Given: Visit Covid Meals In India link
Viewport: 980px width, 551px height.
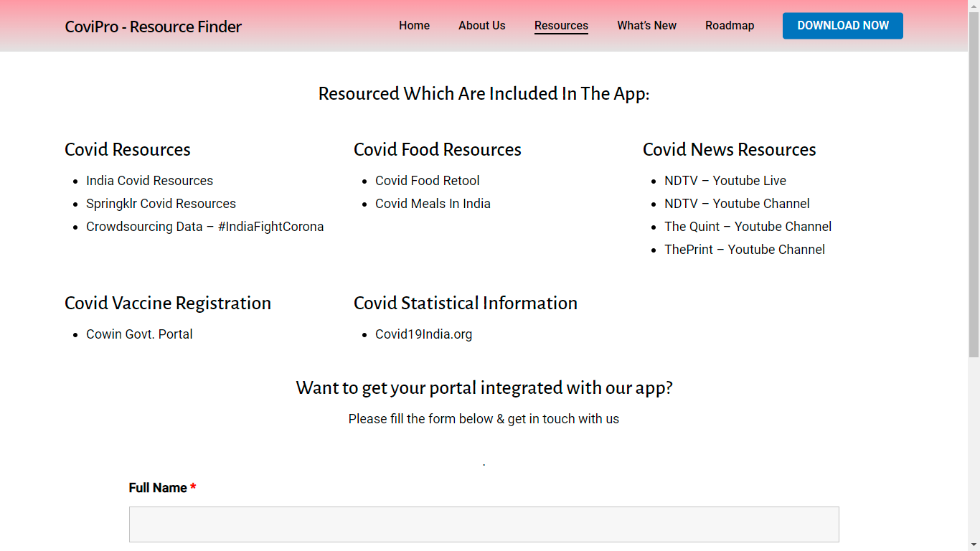Looking at the screenshot, I should click(x=433, y=204).
